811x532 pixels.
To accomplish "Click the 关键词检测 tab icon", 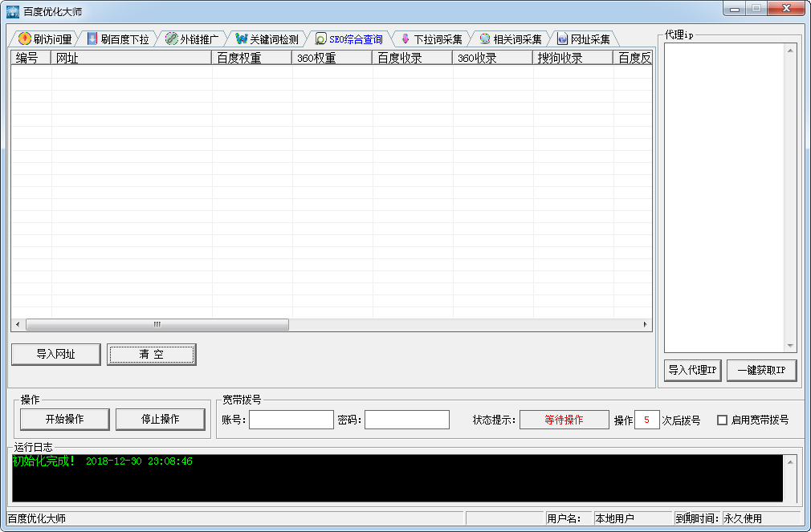I will [241, 39].
